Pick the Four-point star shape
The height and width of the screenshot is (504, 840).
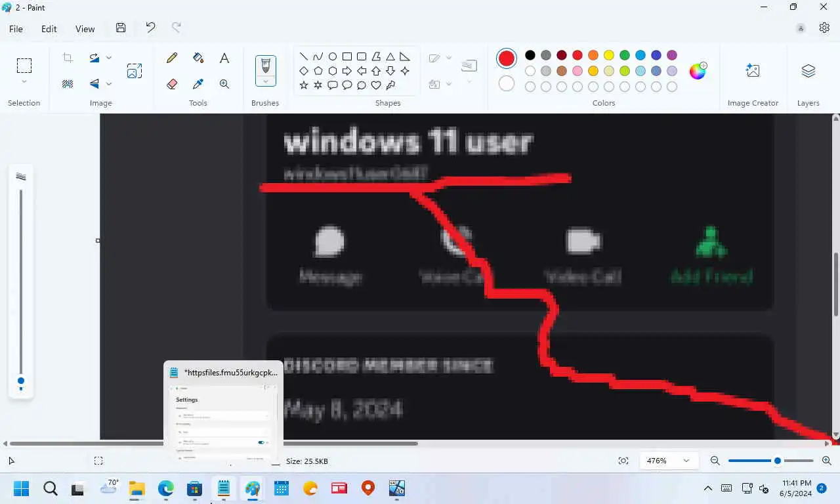[x=405, y=71]
